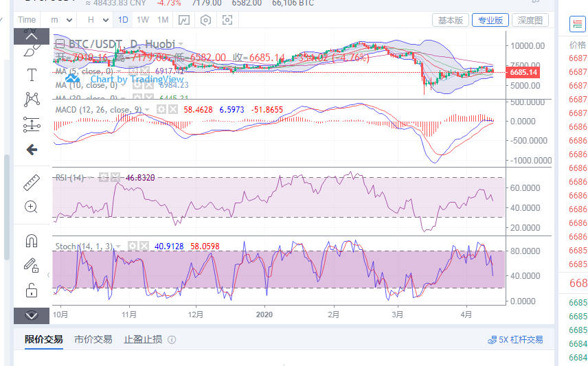Toggle stay-in-drawing-mode pencil lock
Screen dimensions: 588x366
(x=32, y=265)
